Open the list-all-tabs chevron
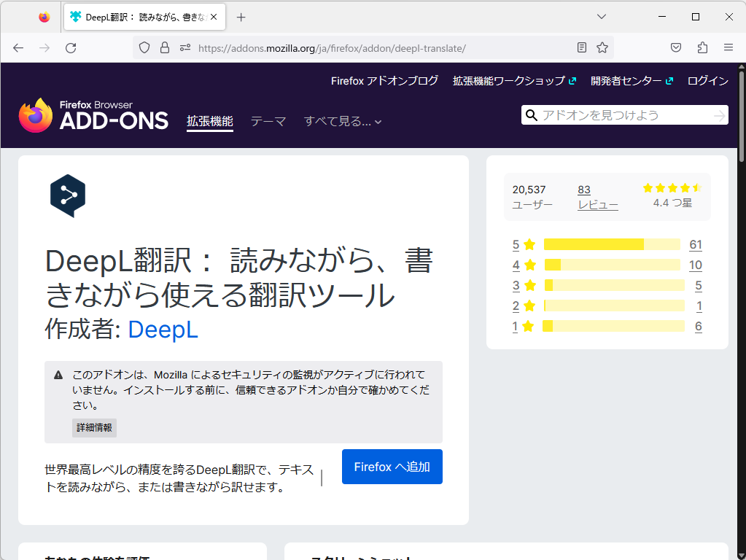The image size is (746, 560). coord(600,16)
